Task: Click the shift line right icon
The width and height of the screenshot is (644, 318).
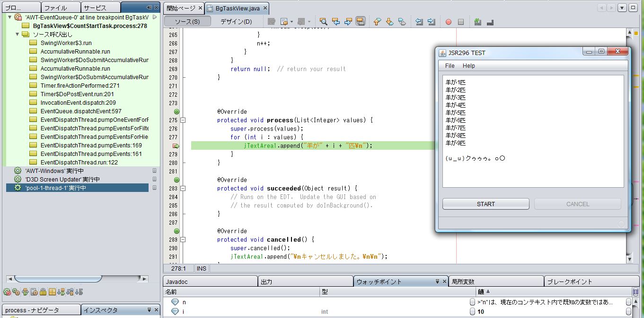Action: coord(431,22)
